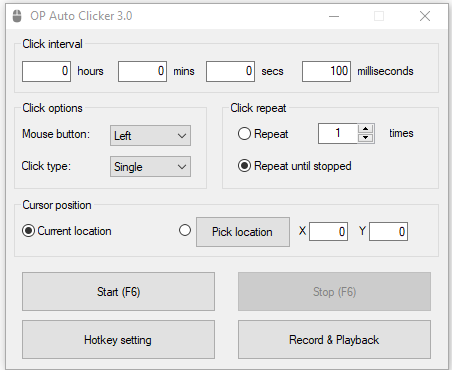Click the Pick location button
Viewport: 454px width, 374px height.
243,232
